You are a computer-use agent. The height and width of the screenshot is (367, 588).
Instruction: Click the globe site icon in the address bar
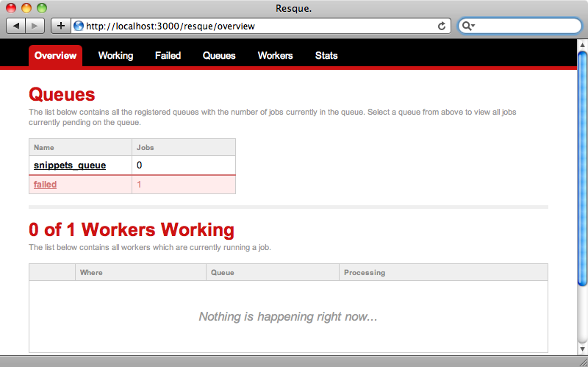[x=79, y=26]
